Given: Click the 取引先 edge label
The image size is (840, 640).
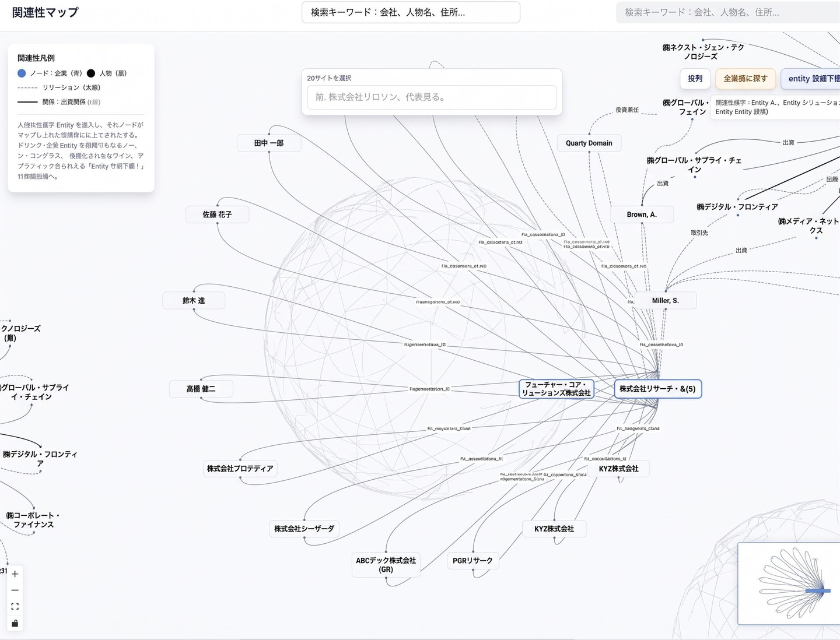Looking at the screenshot, I should 699,233.
